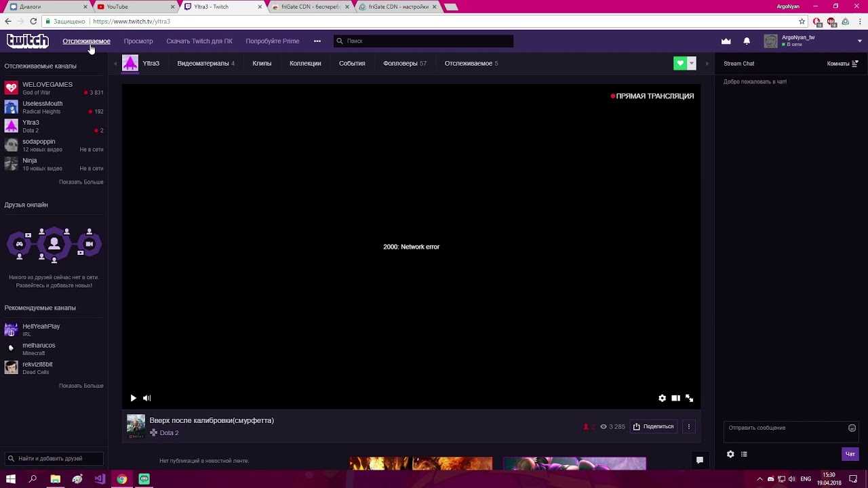Open the emote picker smiley in chat
868x488 pixels.
[x=852, y=428]
